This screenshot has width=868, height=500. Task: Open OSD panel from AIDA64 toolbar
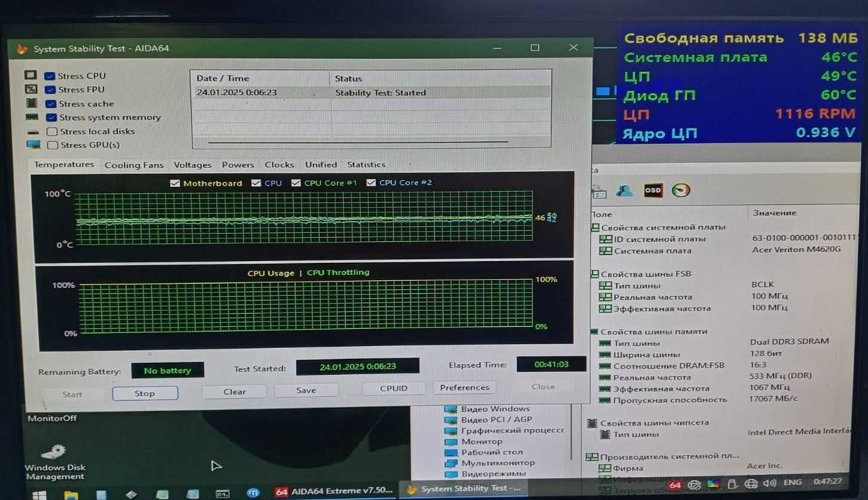coord(653,190)
